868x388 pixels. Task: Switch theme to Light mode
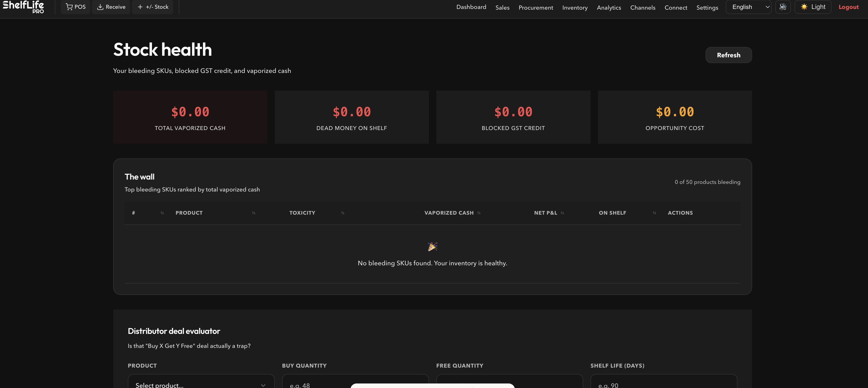(813, 7)
